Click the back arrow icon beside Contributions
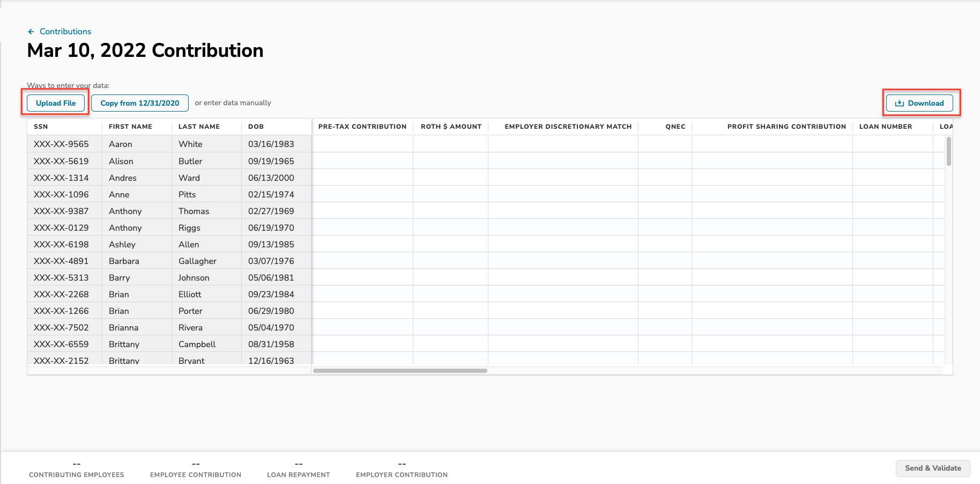The width and height of the screenshot is (980, 484). click(31, 32)
